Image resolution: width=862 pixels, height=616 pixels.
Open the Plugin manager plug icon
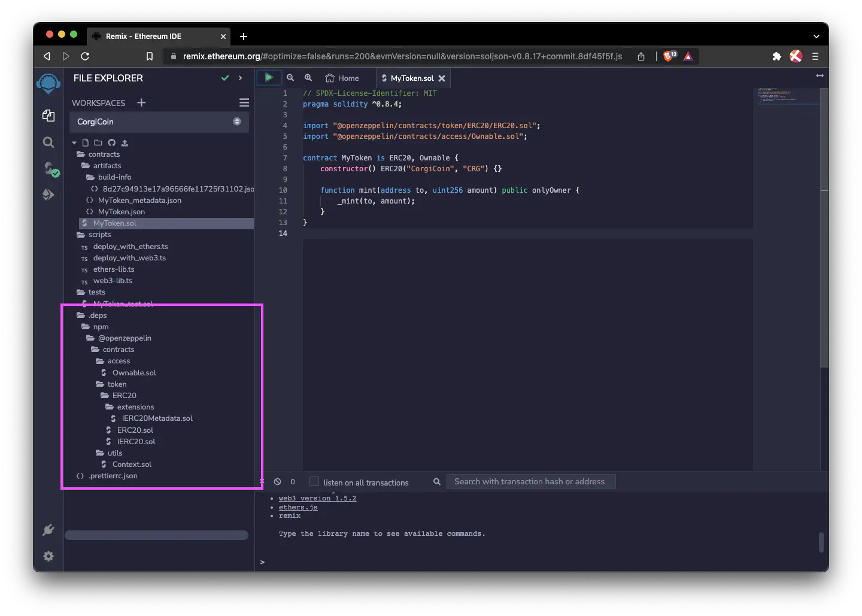pyautogui.click(x=48, y=530)
